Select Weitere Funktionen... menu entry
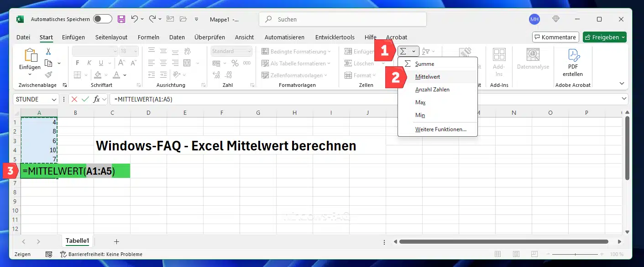644x267 pixels. pos(440,129)
